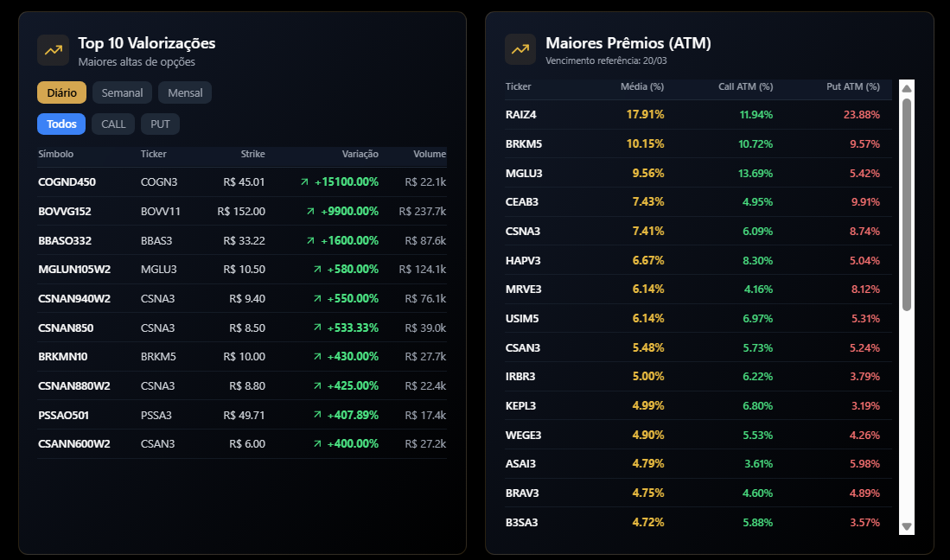950x560 pixels.
Task: Sort by the Média (%) column header
Action: pyautogui.click(x=641, y=86)
